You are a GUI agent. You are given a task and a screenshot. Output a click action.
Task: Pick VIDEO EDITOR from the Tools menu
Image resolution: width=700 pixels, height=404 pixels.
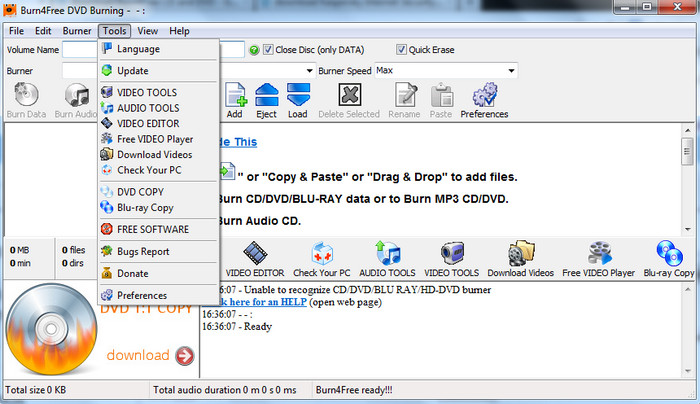click(x=159, y=124)
